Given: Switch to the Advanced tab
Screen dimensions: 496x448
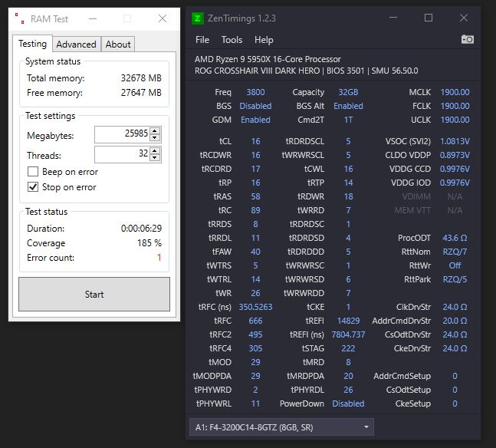Looking at the screenshot, I should [x=76, y=44].
